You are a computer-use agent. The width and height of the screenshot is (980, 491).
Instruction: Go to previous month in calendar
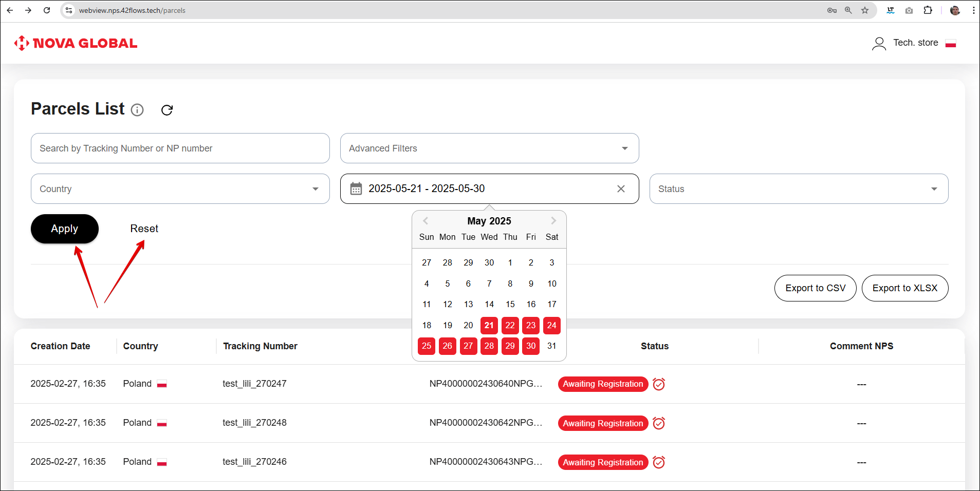pos(426,221)
